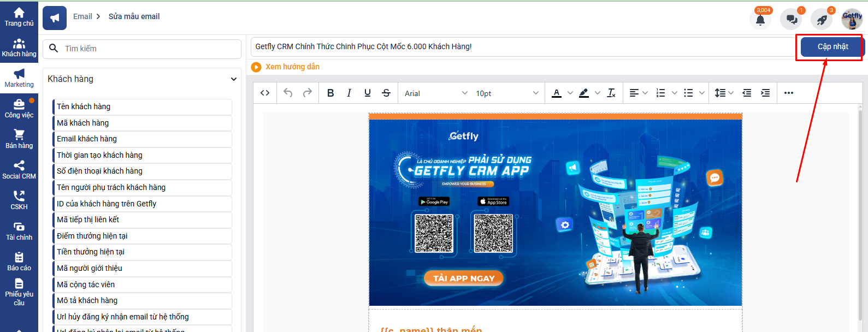Click the Tìm kiếm search field
The image size is (868, 332).
147,49
